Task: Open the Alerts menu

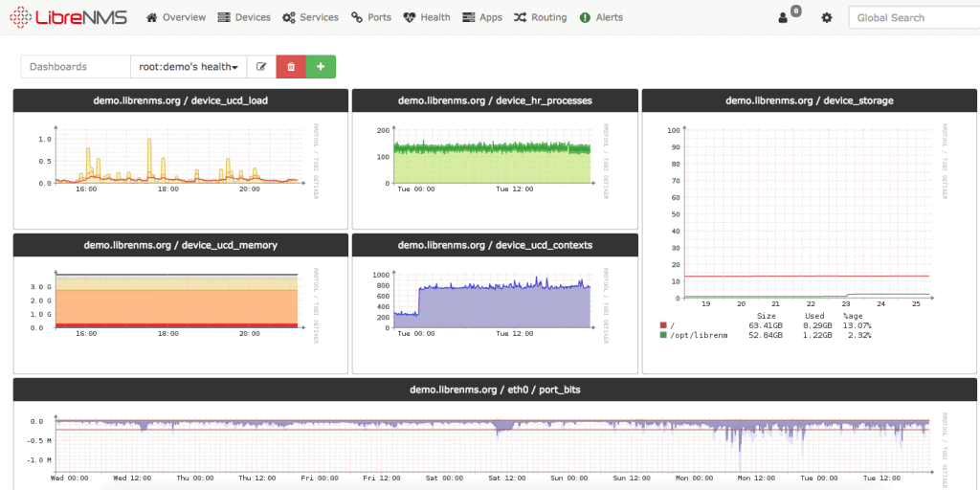Action: click(x=601, y=17)
